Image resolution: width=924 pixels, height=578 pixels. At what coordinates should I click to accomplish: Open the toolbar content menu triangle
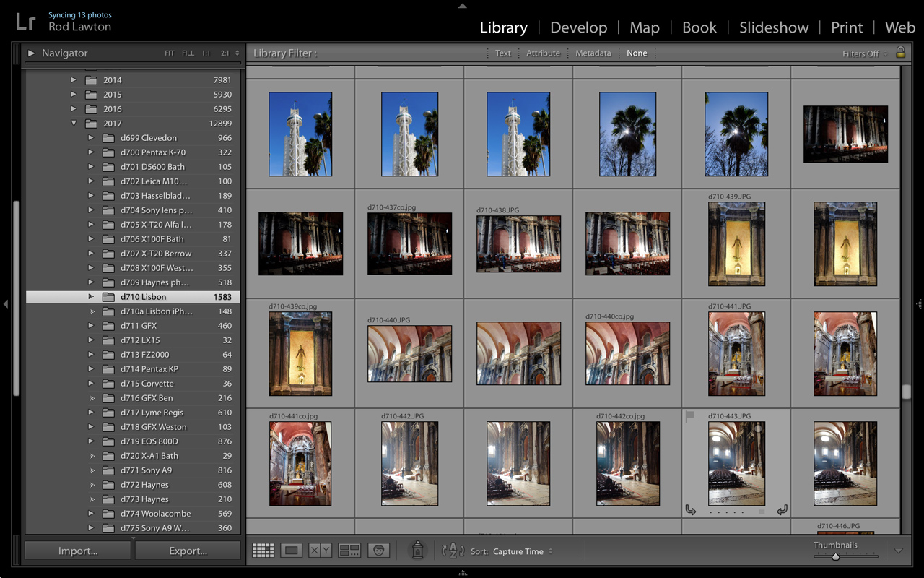899,551
